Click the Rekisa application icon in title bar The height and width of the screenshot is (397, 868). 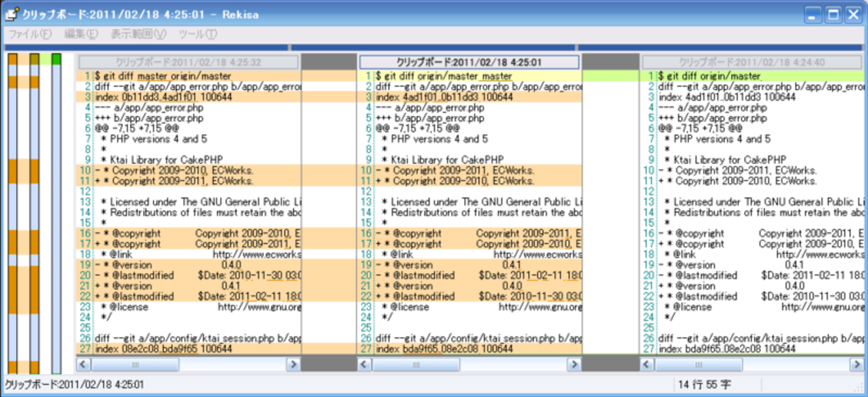11,14
